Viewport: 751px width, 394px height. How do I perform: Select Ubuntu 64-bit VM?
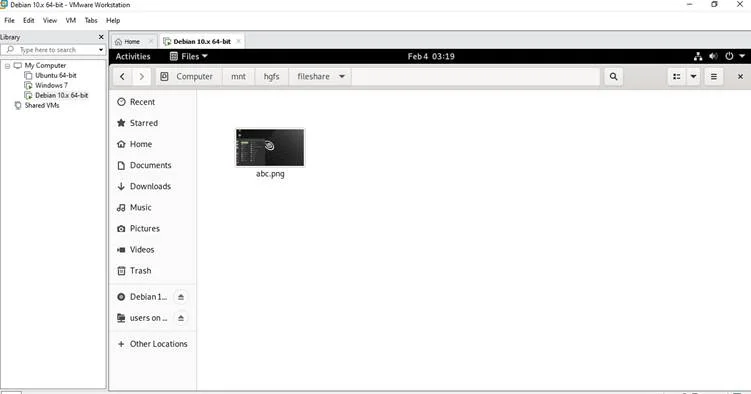[x=56, y=76]
